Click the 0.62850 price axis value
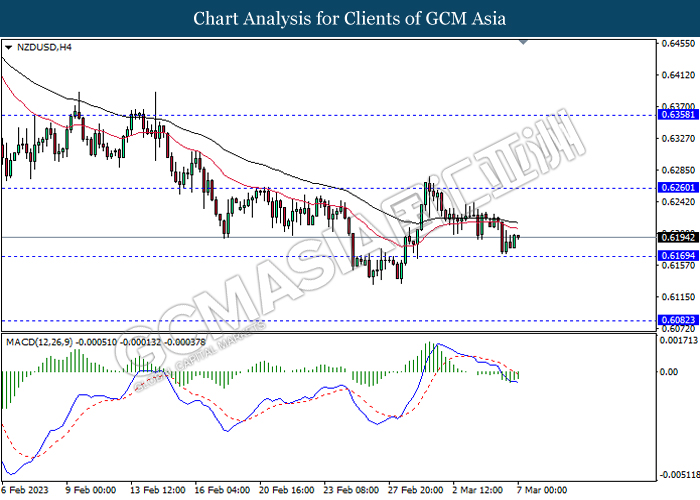Viewport: 700px width, 500px height. point(678,170)
